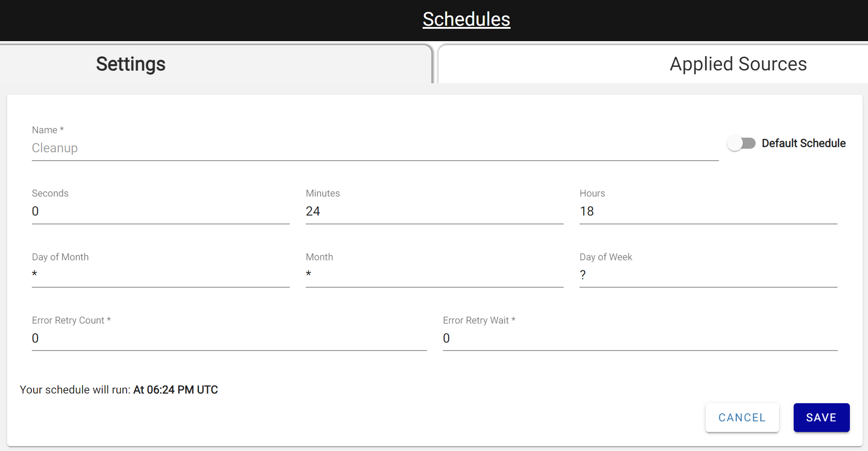Focus the Error Retry Count field
Image resolution: width=868 pixels, height=451 pixels.
point(229,339)
